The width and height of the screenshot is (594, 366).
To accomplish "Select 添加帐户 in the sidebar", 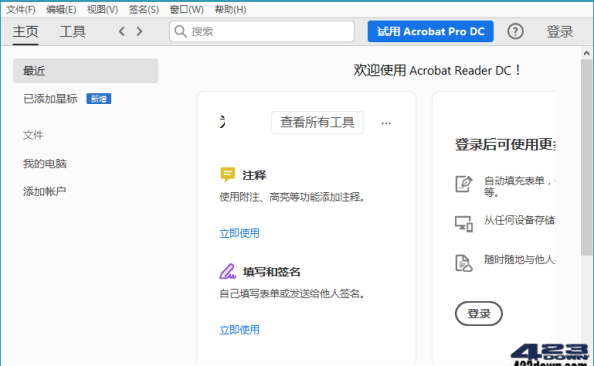I will [45, 191].
